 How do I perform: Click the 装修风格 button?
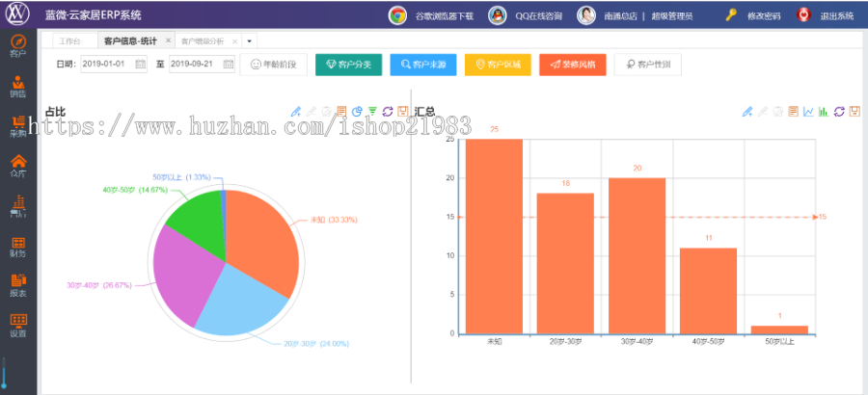coord(573,65)
